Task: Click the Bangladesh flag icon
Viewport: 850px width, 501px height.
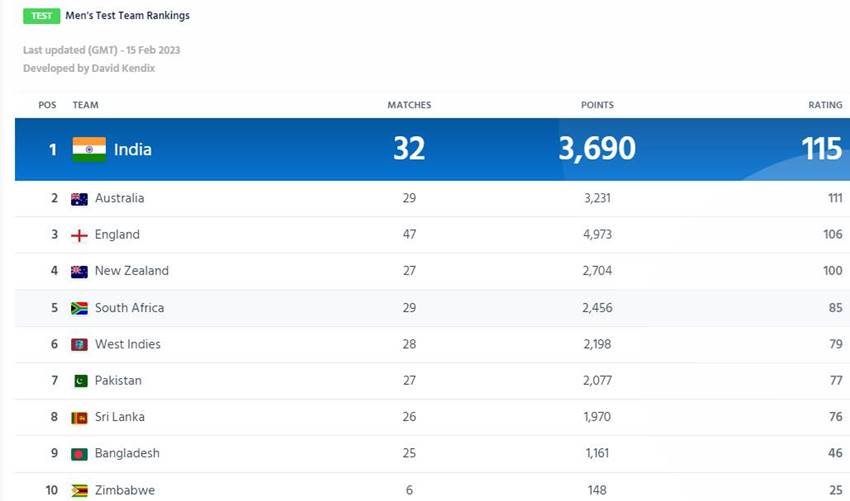Action: (x=80, y=454)
